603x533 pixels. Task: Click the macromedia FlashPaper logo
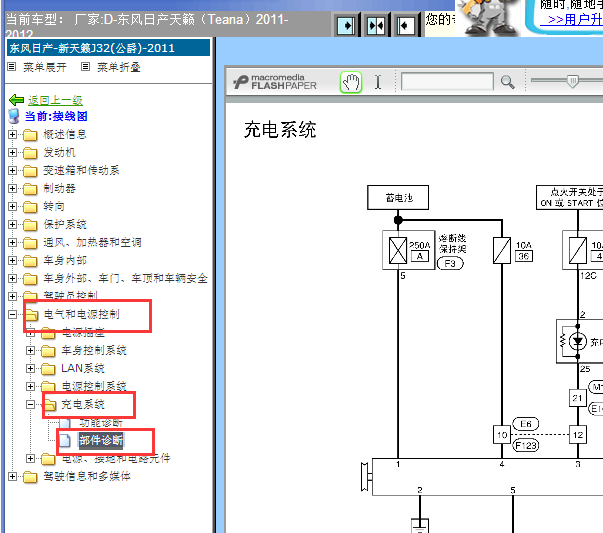tap(275, 82)
